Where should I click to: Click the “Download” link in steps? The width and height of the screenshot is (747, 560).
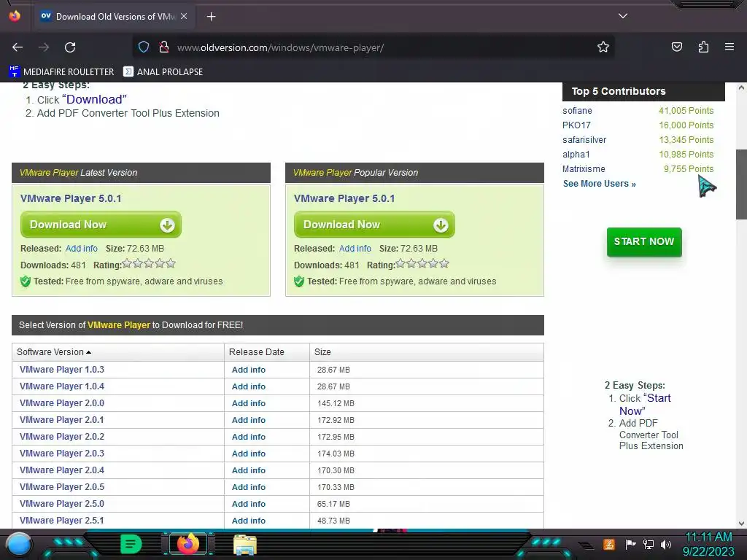94,99
